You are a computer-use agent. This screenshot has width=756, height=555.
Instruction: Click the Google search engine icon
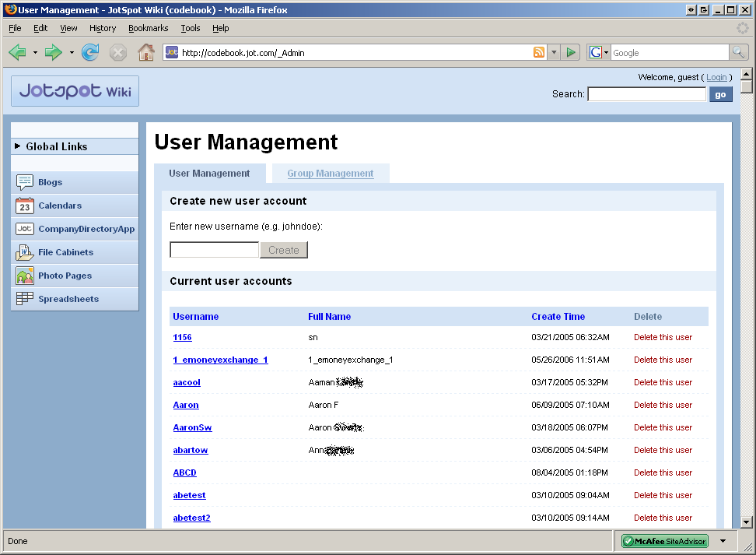[596, 52]
